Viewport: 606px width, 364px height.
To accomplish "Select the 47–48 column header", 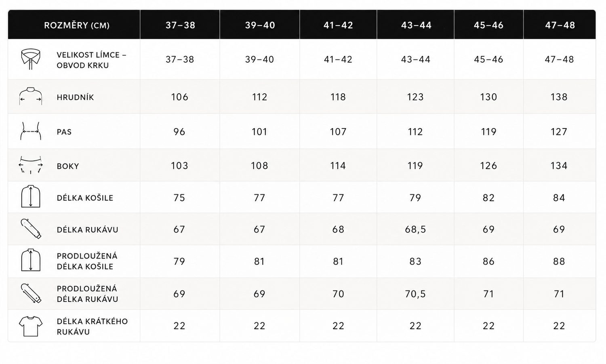I will pyautogui.click(x=560, y=25).
